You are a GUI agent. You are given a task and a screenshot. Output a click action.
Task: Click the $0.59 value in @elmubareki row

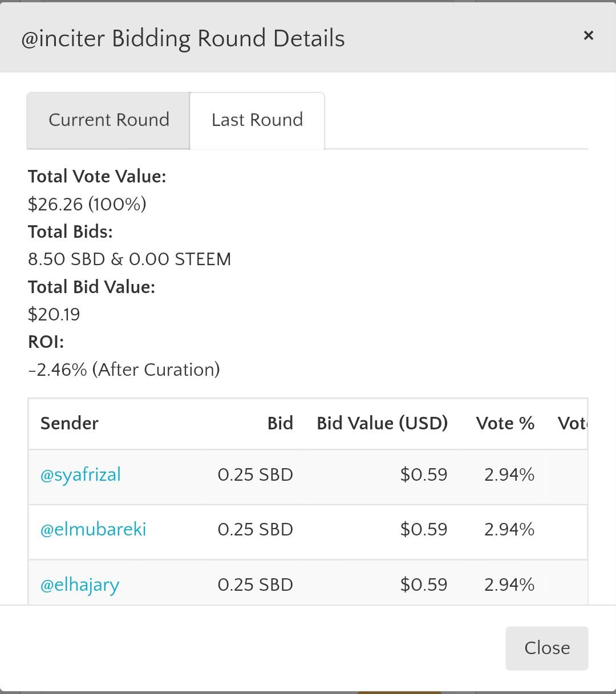(424, 529)
